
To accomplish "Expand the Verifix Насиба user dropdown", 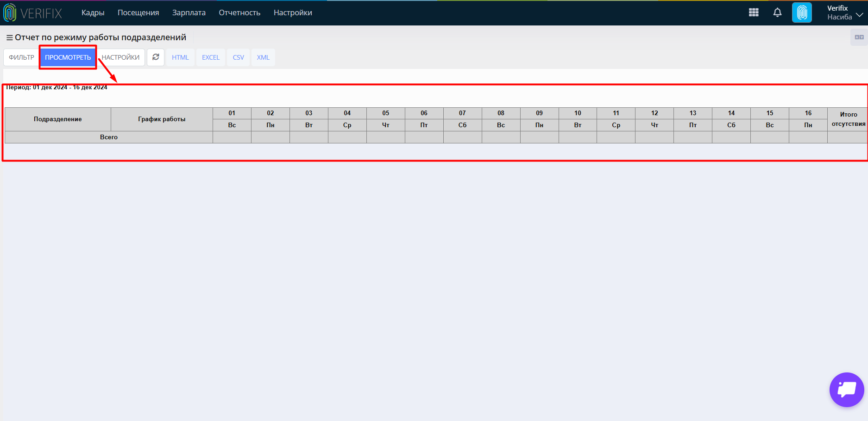I will [x=845, y=12].
